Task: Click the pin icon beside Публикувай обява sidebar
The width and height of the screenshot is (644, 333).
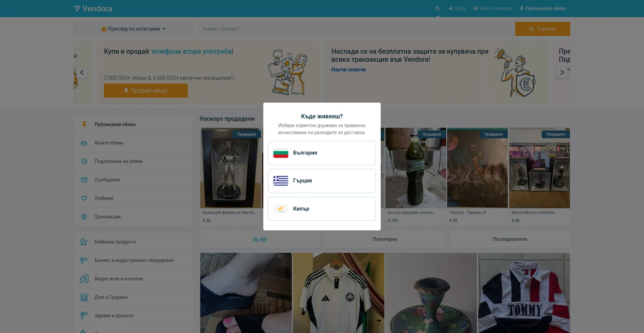Action: click(x=84, y=124)
